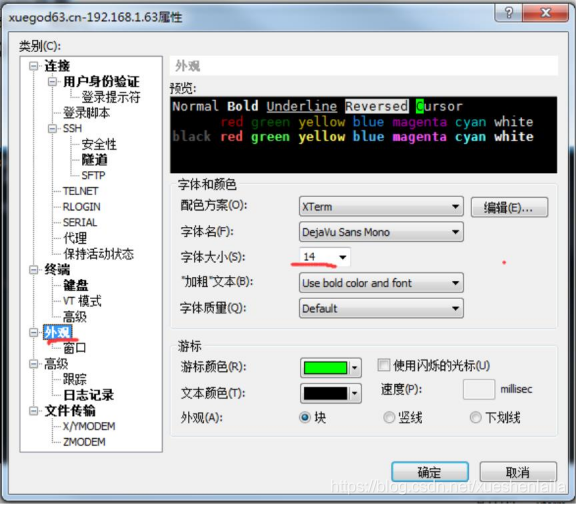The width and height of the screenshot is (576, 505).
Task: Collapse the SSH tree node
Action: pos(52,129)
